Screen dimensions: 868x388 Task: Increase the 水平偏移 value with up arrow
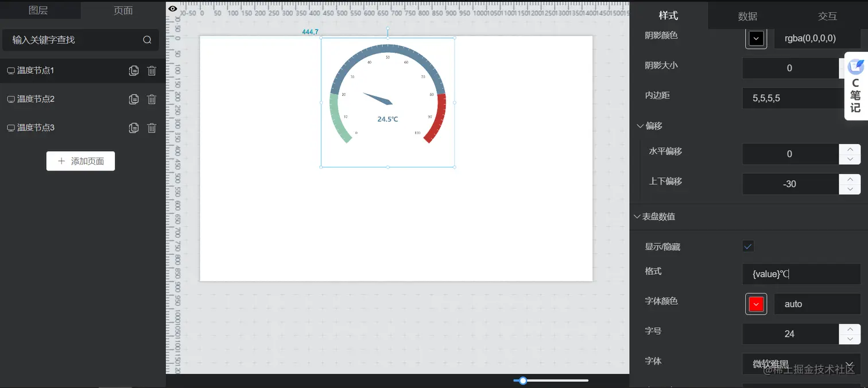coord(850,149)
